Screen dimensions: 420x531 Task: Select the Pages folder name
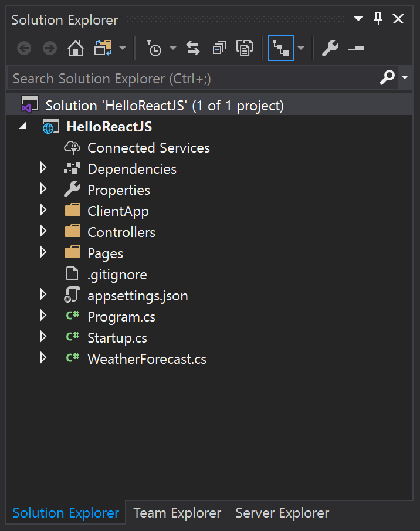[x=105, y=253]
